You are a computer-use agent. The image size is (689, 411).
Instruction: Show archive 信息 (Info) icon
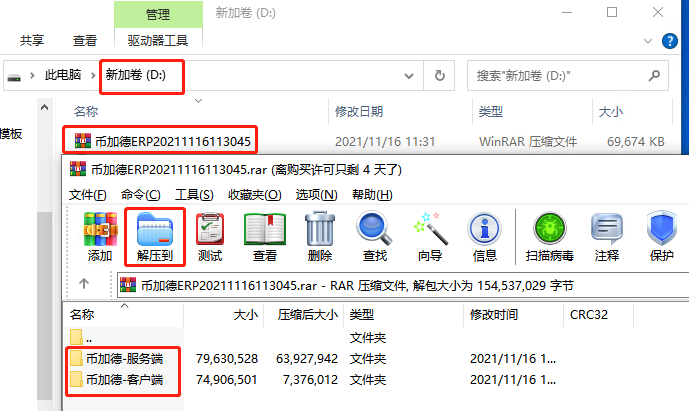(x=484, y=237)
